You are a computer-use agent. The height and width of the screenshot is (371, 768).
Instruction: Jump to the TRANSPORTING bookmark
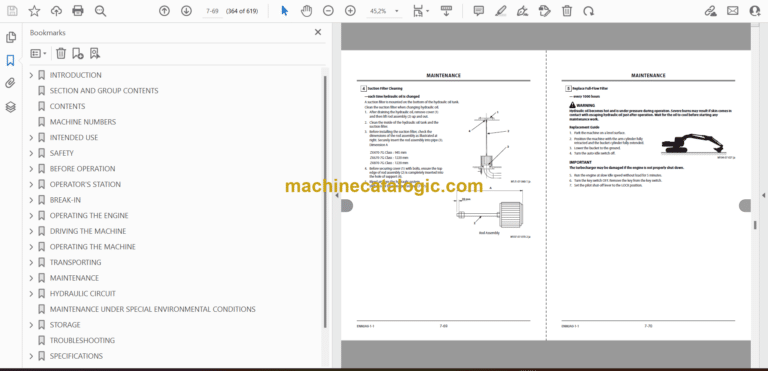[75, 263]
